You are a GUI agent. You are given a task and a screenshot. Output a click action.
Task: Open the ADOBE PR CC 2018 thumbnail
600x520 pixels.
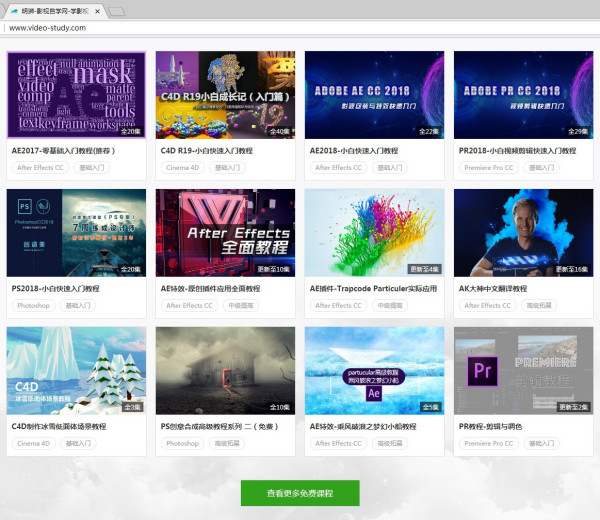523,95
